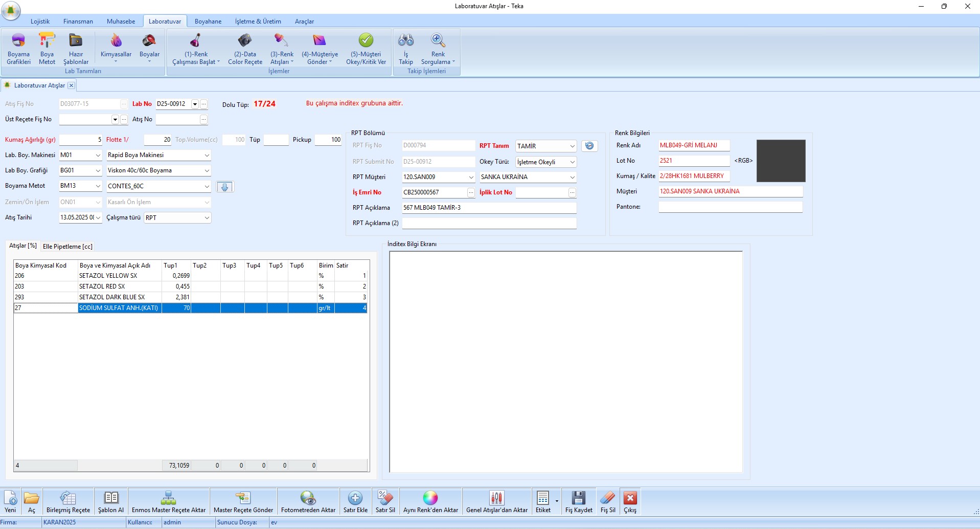Click Enmos Master Reçete Aktar

169,501
